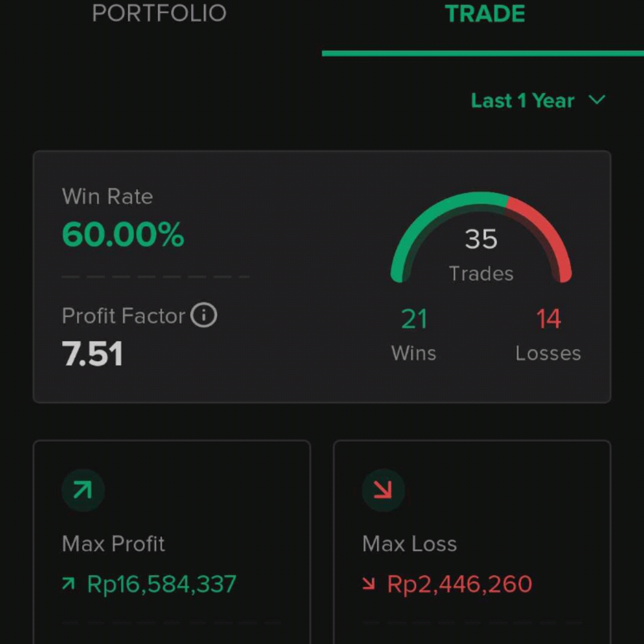Tap the 60.00% Win Rate value
Screen dimensions: 644x644
coord(123,235)
